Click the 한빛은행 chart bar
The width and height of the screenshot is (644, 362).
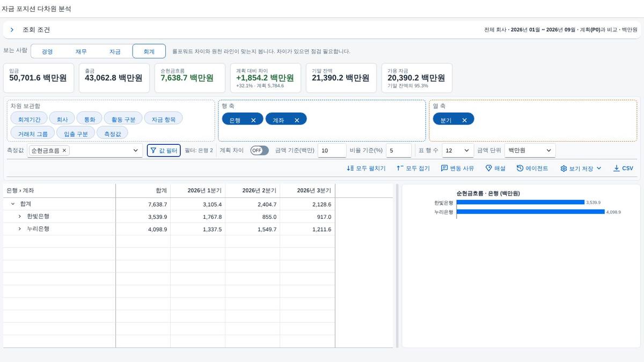coord(520,202)
